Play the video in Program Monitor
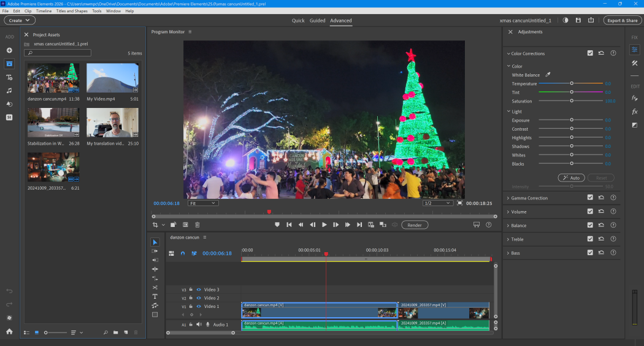Viewport: 644px width, 346px height. [324, 225]
